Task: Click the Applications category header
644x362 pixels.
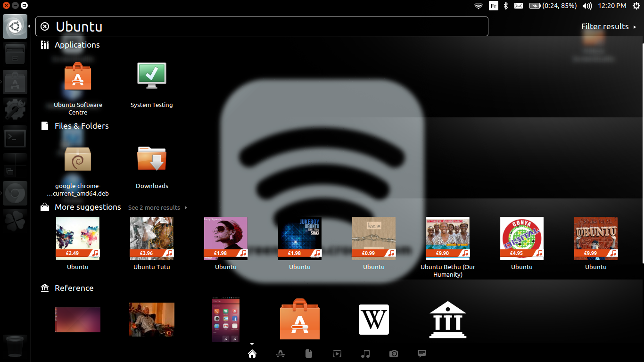Action: point(70,45)
